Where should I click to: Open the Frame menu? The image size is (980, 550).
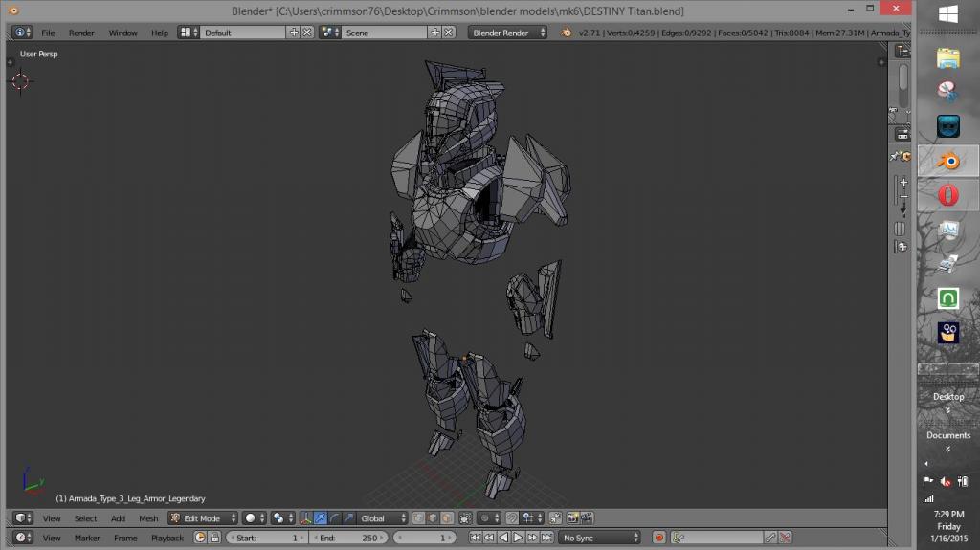[125, 538]
